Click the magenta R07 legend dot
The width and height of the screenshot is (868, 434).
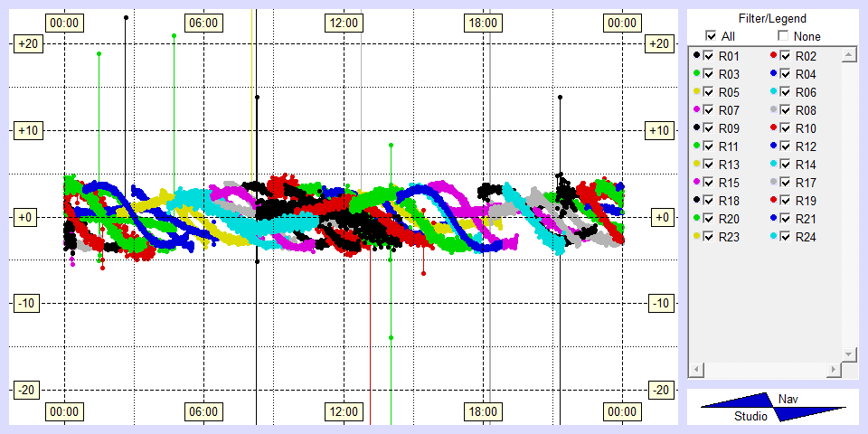696,110
